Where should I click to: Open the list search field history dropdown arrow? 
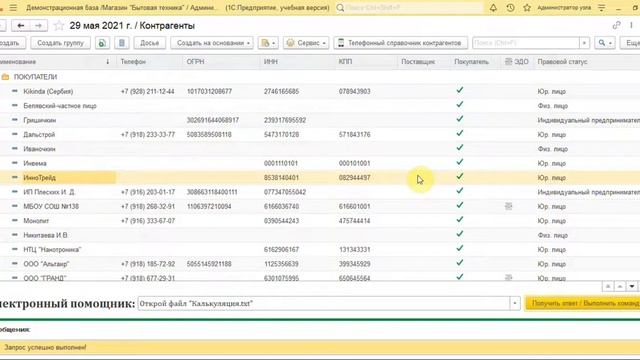(x=584, y=43)
